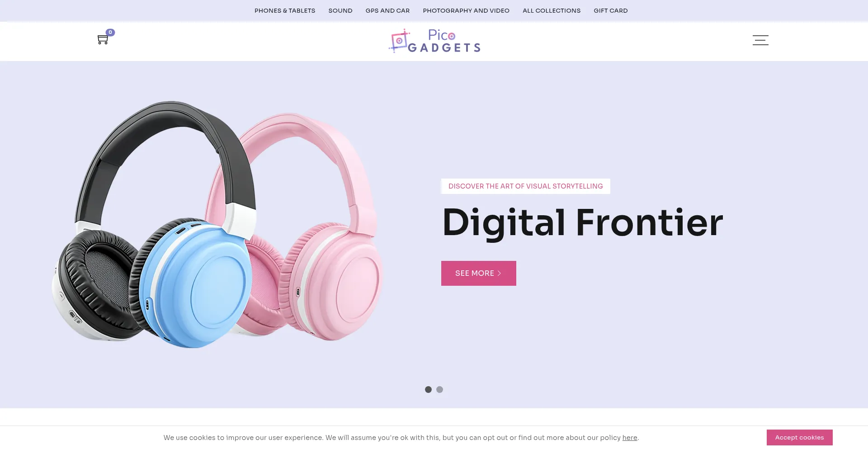Go to GPS and Car category

tap(387, 10)
